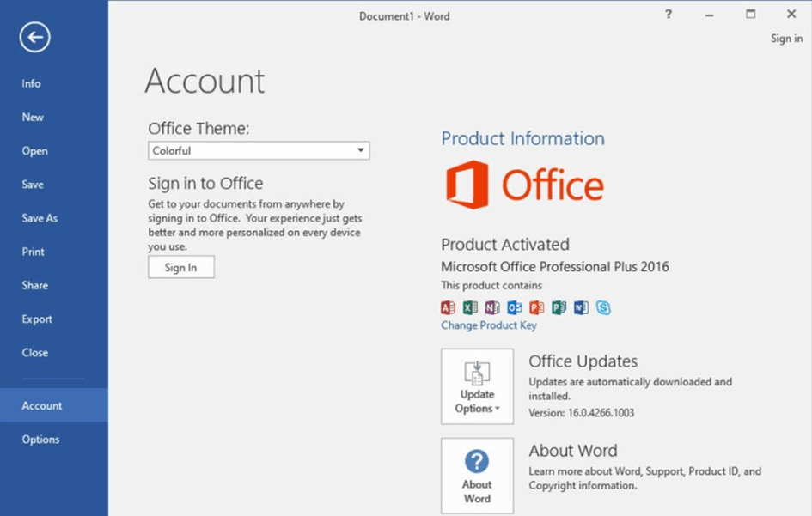
Task: Click Sign in at top right
Action: [786, 39]
